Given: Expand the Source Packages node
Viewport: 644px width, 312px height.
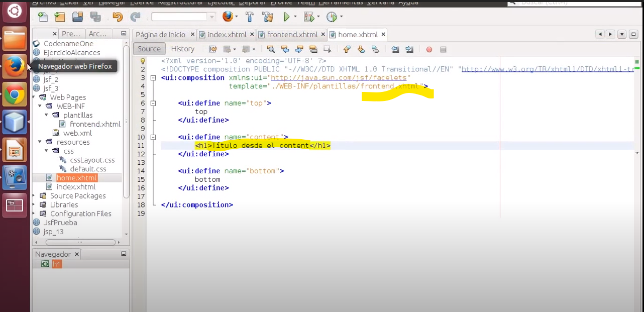Looking at the screenshot, I should click(34, 196).
